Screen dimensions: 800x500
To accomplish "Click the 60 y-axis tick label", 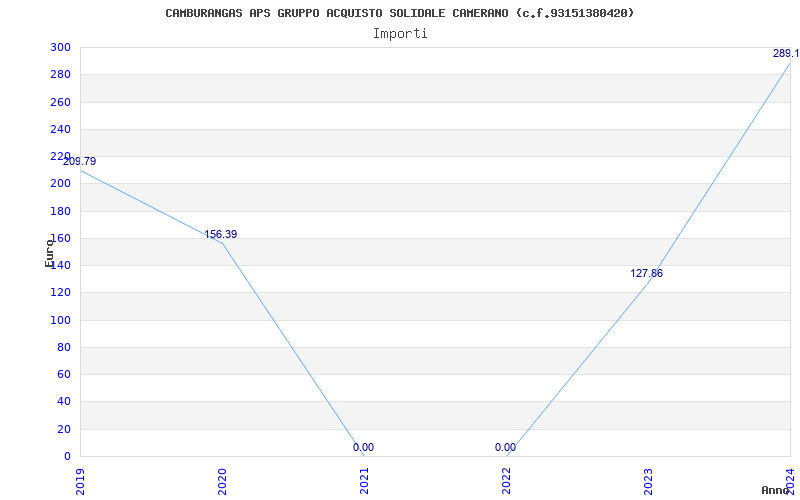I will coord(64,374).
